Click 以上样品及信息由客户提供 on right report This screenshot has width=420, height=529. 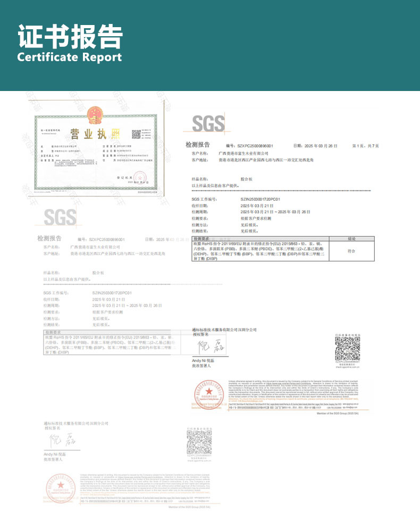point(215,186)
